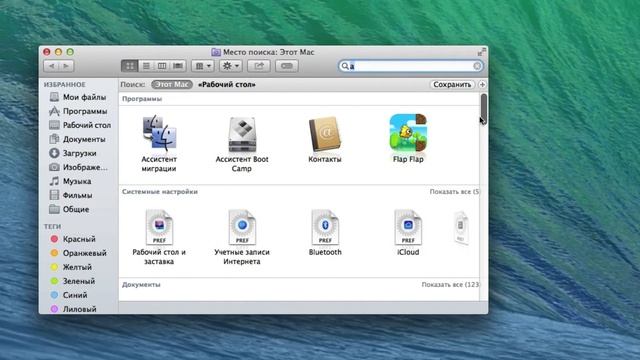Click the ИЗБРАННОЕ sidebar heading

(64, 84)
